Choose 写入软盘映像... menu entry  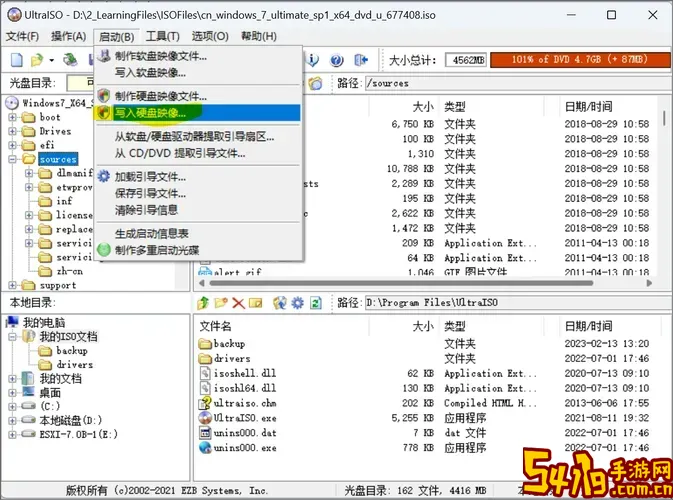[198, 73]
